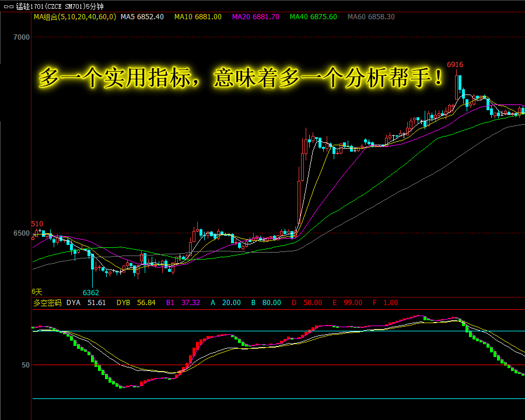This screenshot has width=525, height=420.
Task: Click the 510 price label at the chart's left edge
Action: [x=37, y=224]
